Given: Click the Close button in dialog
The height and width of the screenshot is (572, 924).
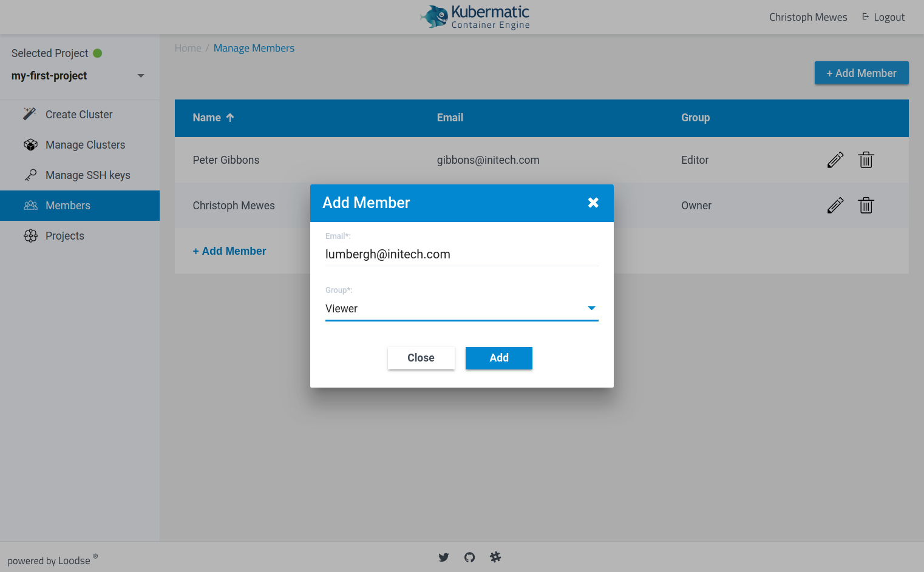Looking at the screenshot, I should point(421,358).
